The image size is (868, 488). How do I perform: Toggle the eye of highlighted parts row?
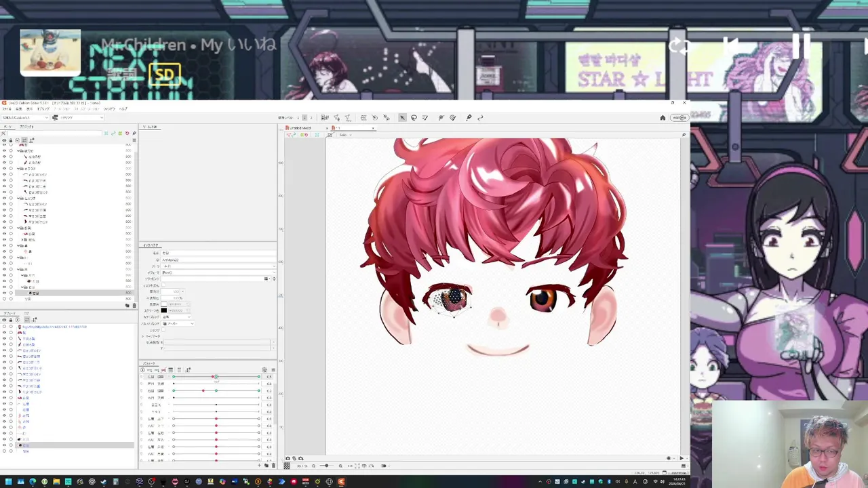point(4,293)
